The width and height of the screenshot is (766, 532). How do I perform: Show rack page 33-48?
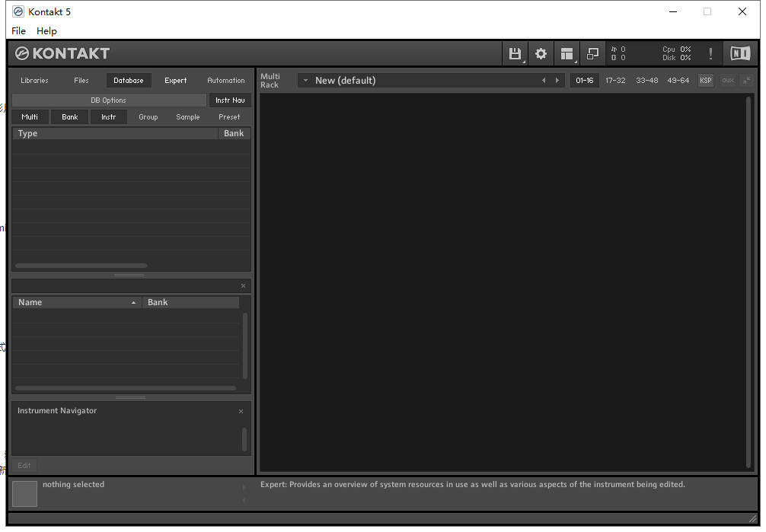(646, 81)
